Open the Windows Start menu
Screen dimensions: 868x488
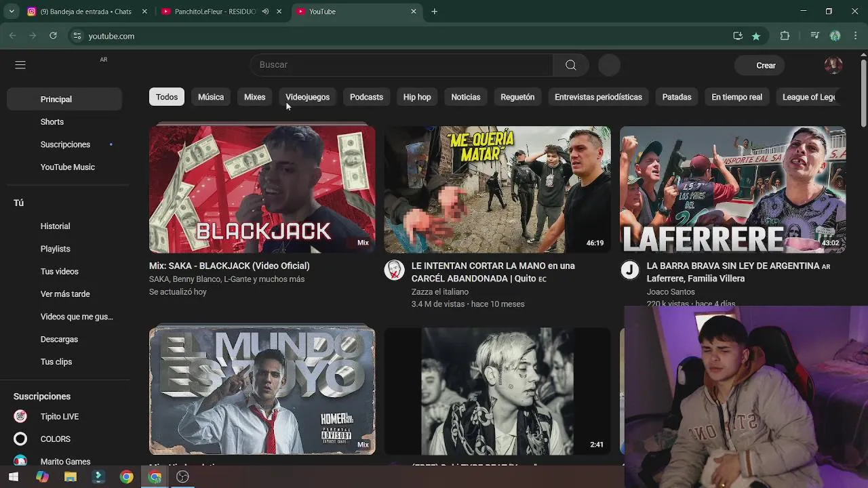[x=14, y=476]
